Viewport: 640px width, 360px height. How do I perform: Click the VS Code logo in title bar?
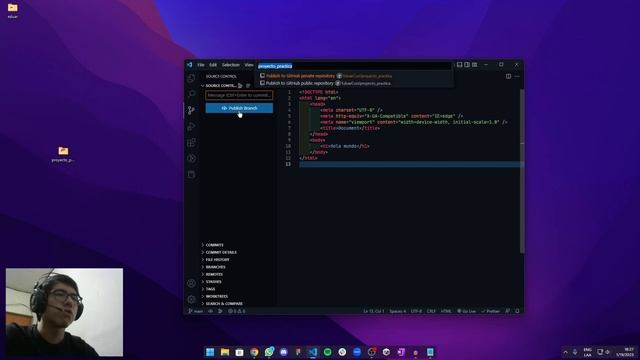pyautogui.click(x=190, y=64)
